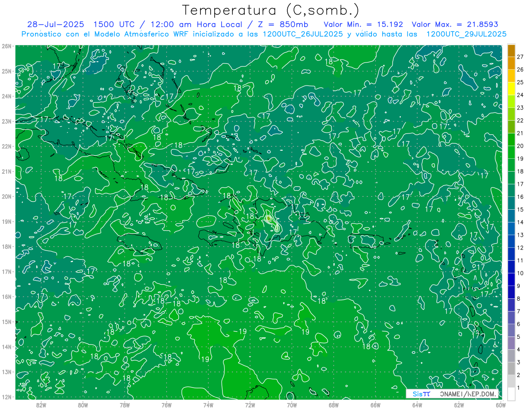532x411 pixels.
Task: Click the "Valor Min. = 15.192" readout
Action: click(x=364, y=24)
